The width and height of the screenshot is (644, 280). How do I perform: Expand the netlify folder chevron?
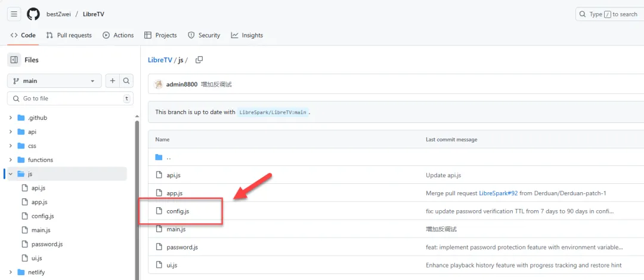[11, 272]
